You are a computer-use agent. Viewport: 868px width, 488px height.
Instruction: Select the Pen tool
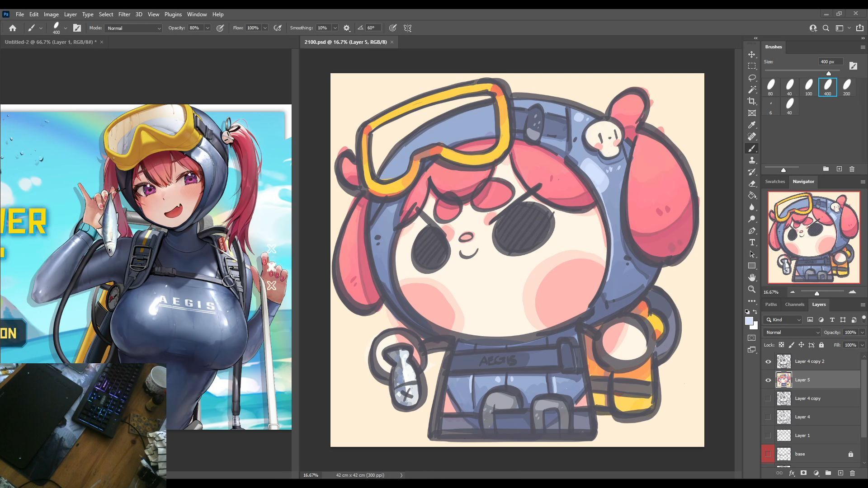coord(752,230)
